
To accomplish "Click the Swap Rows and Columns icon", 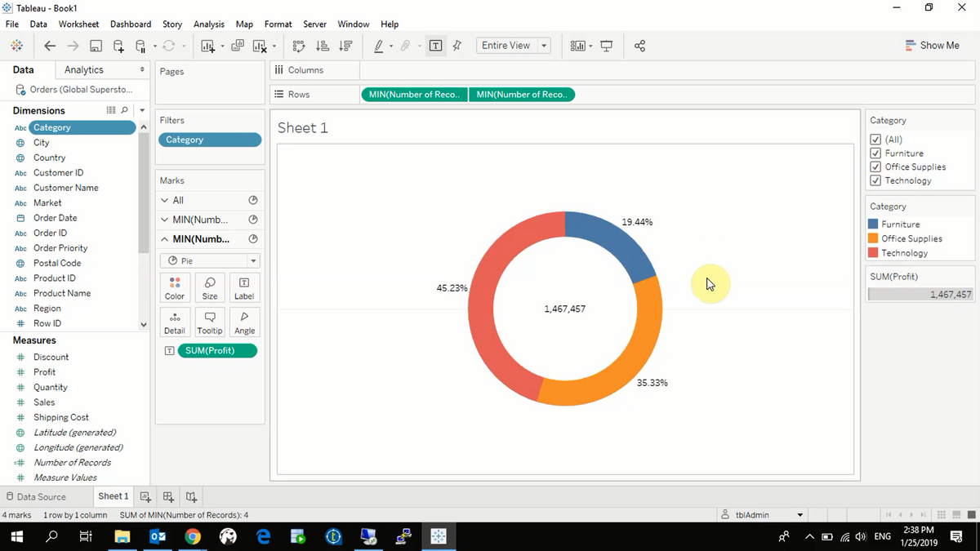I will [x=299, y=46].
